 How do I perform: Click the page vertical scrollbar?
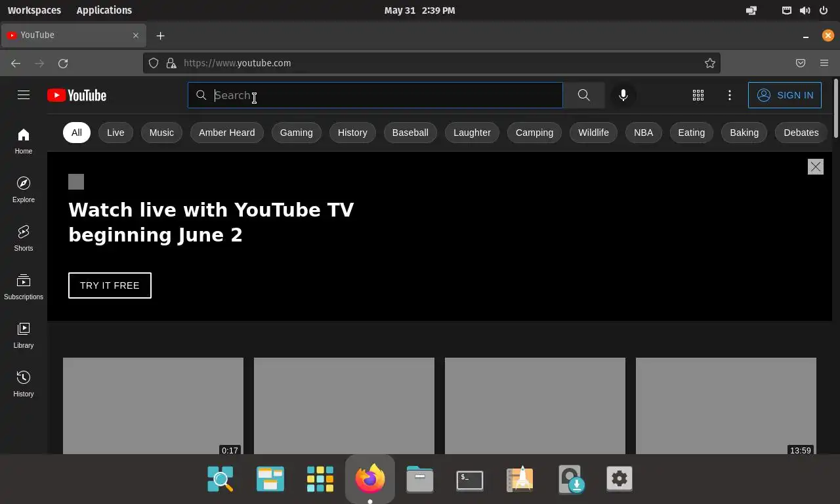point(835,108)
